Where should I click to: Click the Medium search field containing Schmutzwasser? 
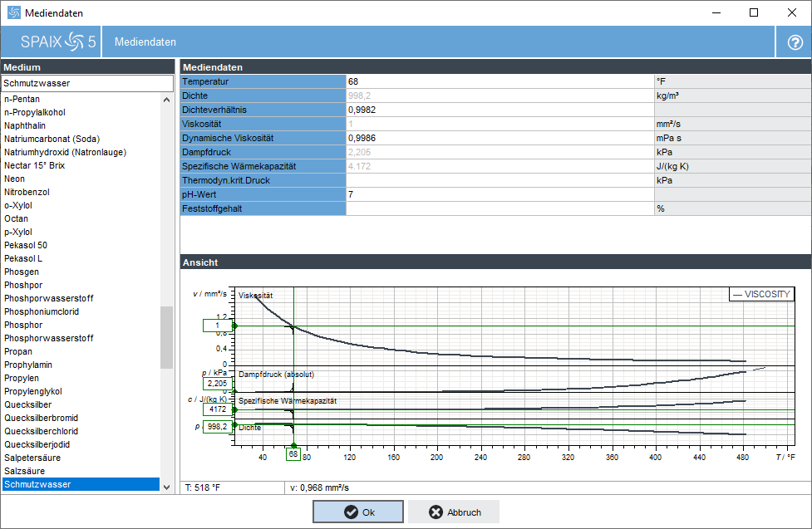[x=87, y=83]
